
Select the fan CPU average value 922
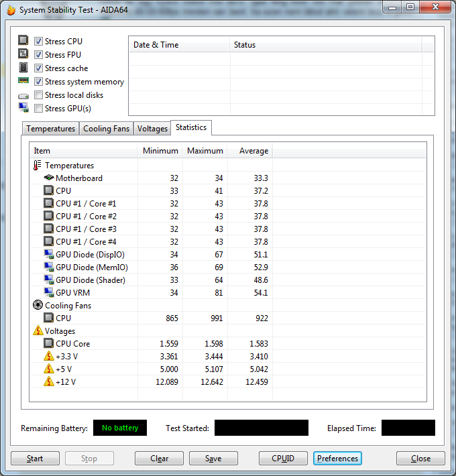(262, 318)
